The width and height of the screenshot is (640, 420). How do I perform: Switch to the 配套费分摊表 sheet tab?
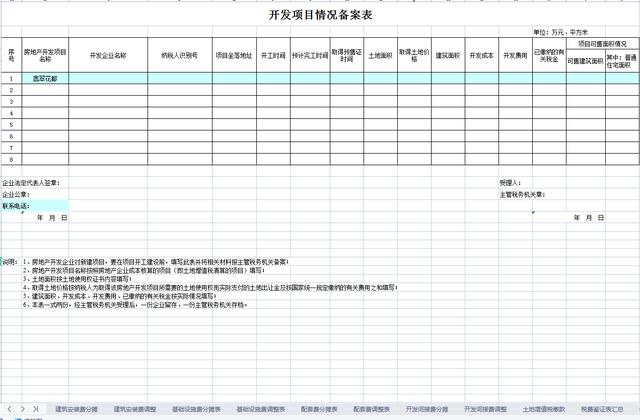pyautogui.click(x=319, y=409)
